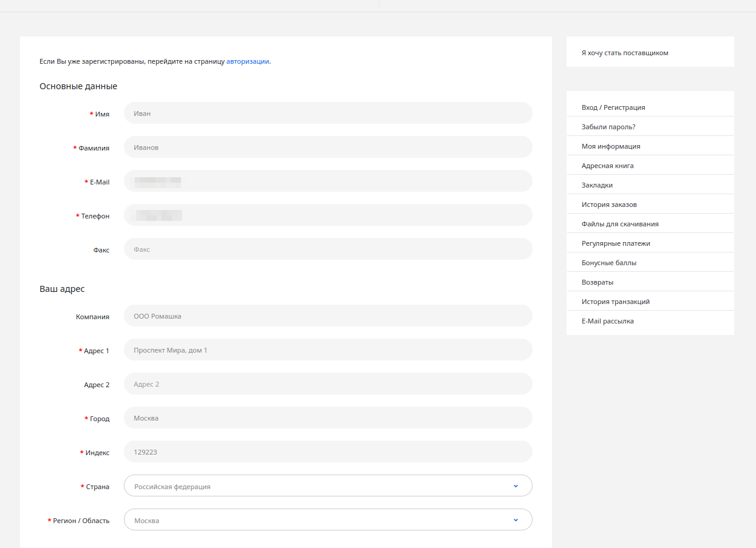This screenshot has width=756, height=548.
Task: Open Бонусные баллы sidebar link
Action: pyautogui.click(x=608, y=263)
